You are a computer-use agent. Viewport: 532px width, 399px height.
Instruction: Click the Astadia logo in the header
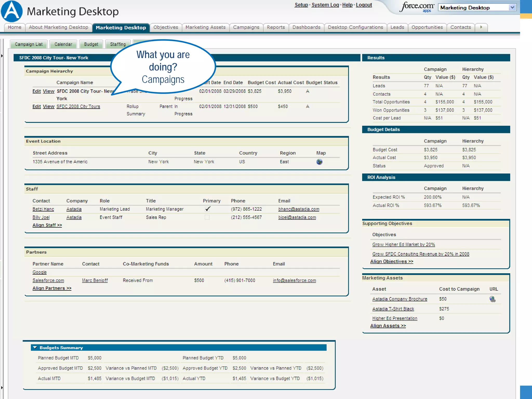pos(12,11)
